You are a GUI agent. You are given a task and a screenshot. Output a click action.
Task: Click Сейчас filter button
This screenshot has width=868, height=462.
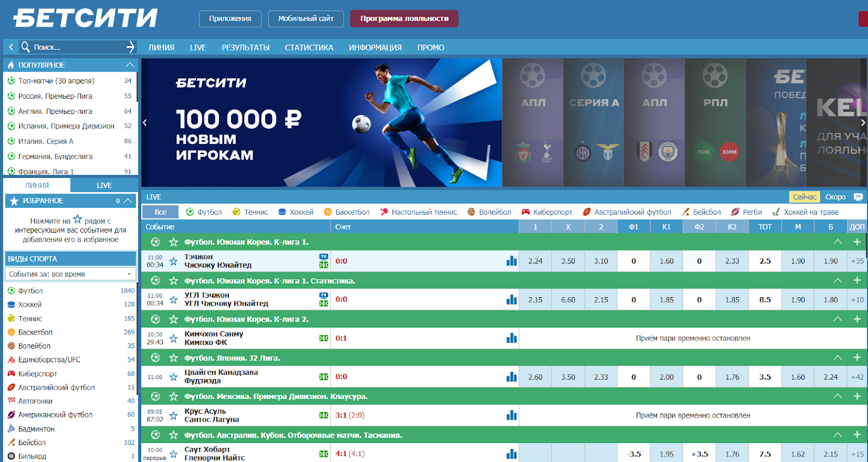pos(805,197)
